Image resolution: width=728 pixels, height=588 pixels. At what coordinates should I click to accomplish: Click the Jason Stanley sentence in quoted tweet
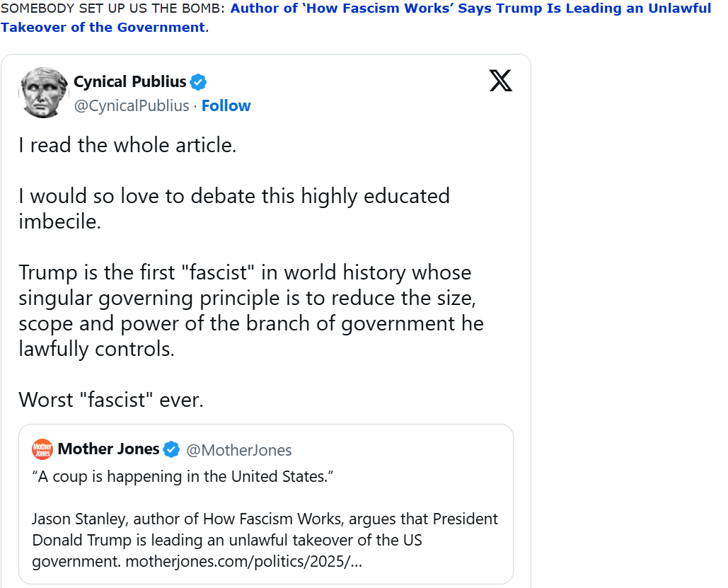coord(265,519)
